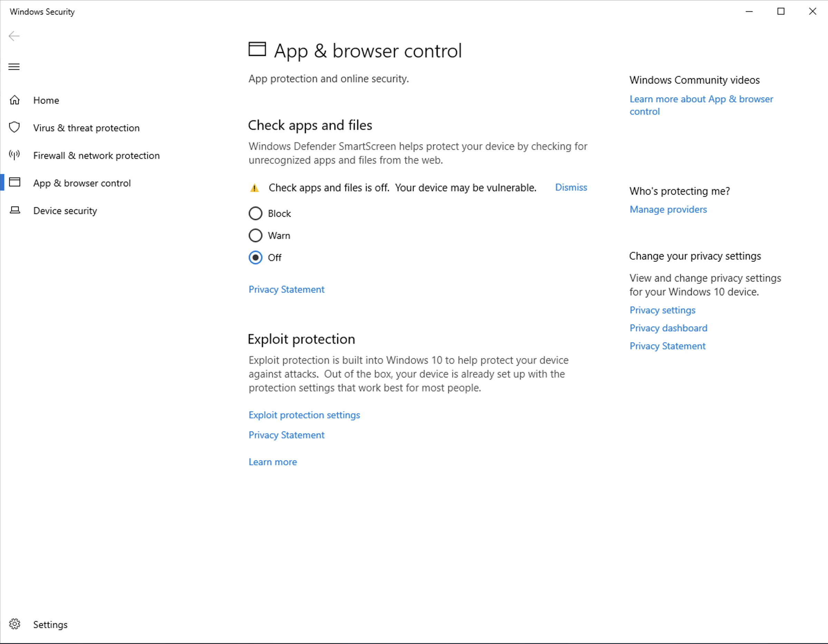Click the 'Exploit protection is built into Windows 10' paragraph
Viewport: 828px width, 644px height.
coord(409,374)
